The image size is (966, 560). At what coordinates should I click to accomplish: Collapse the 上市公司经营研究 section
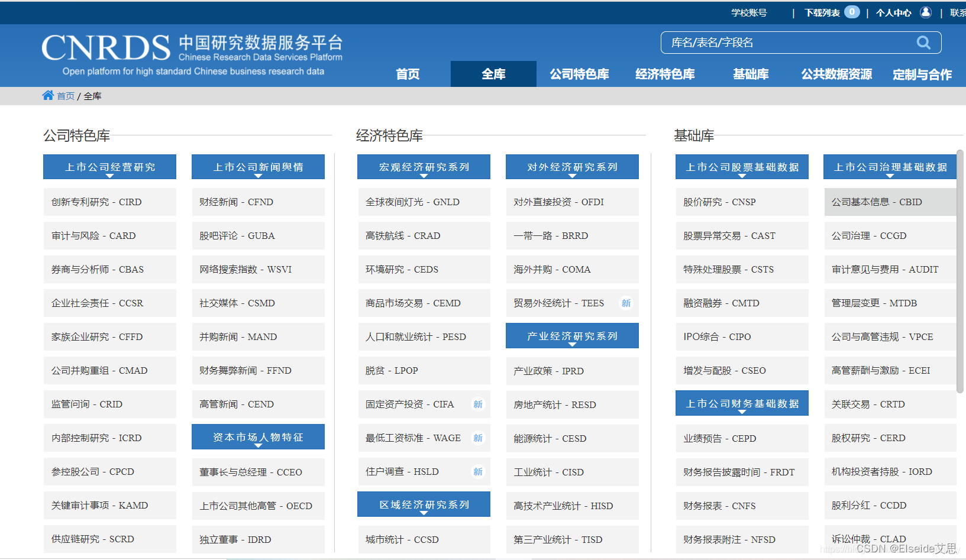pyautogui.click(x=109, y=167)
